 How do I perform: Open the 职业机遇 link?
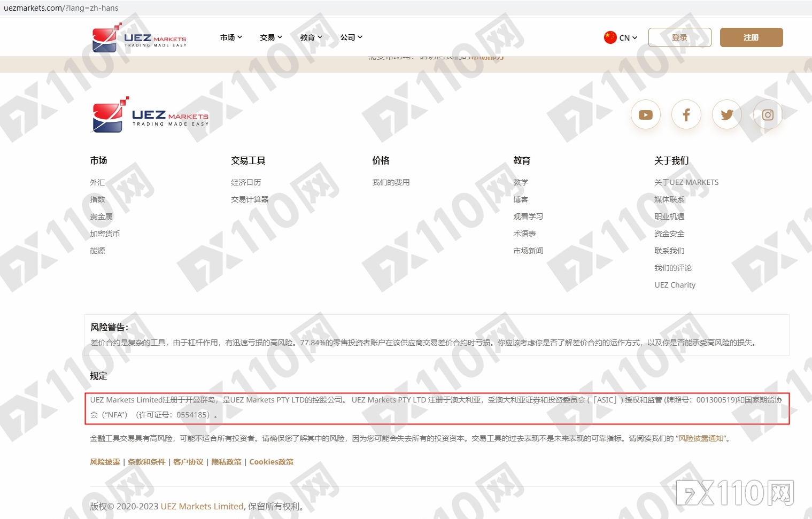pyautogui.click(x=669, y=216)
